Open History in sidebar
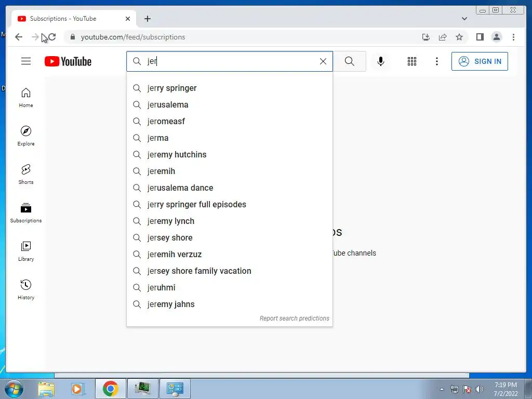This screenshot has height=399, width=532. [x=26, y=289]
